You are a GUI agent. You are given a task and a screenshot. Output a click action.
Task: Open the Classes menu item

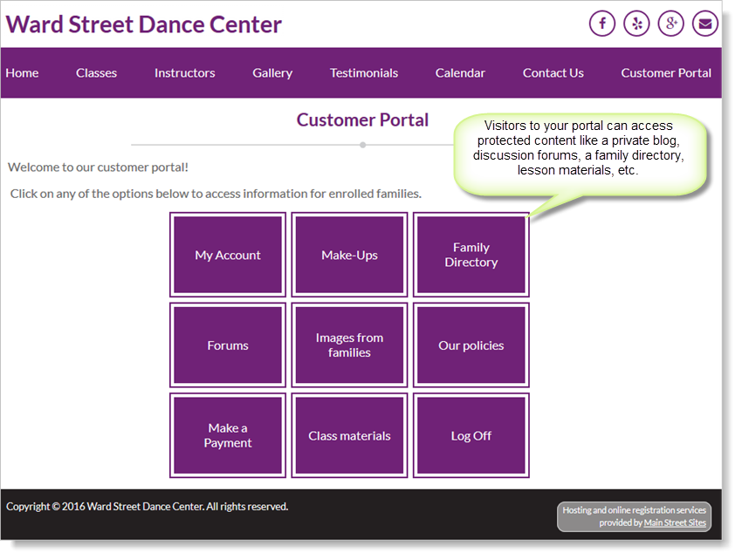point(96,73)
